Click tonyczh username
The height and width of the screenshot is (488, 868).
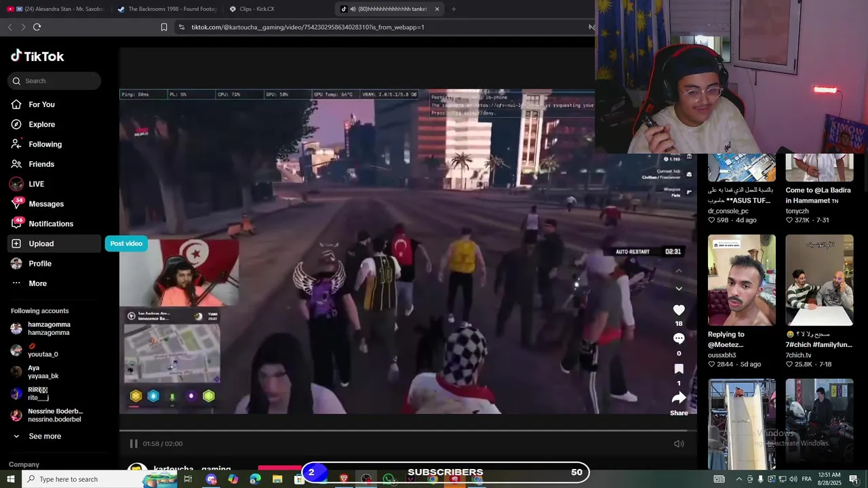point(797,211)
